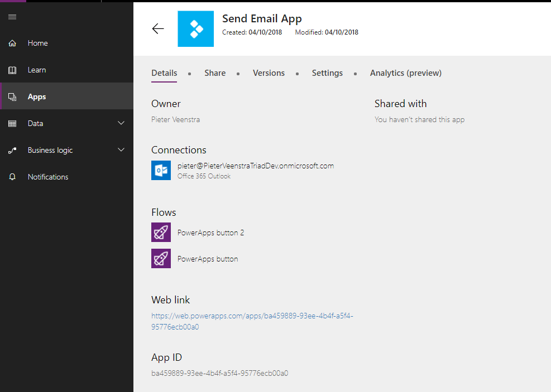The width and height of the screenshot is (551, 392).
Task: Click the Apps sidebar icon
Action: 12,96
